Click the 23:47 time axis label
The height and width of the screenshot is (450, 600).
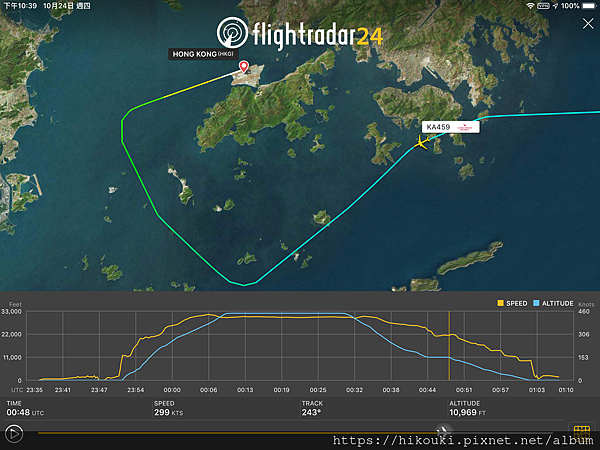[x=99, y=390]
